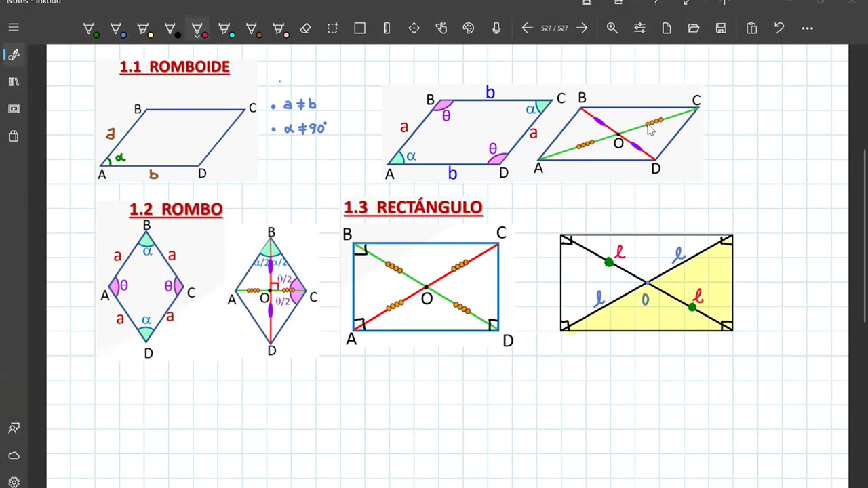This screenshot has width=868, height=488.
Task: Show the ruler tool
Action: [x=387, y=28]
